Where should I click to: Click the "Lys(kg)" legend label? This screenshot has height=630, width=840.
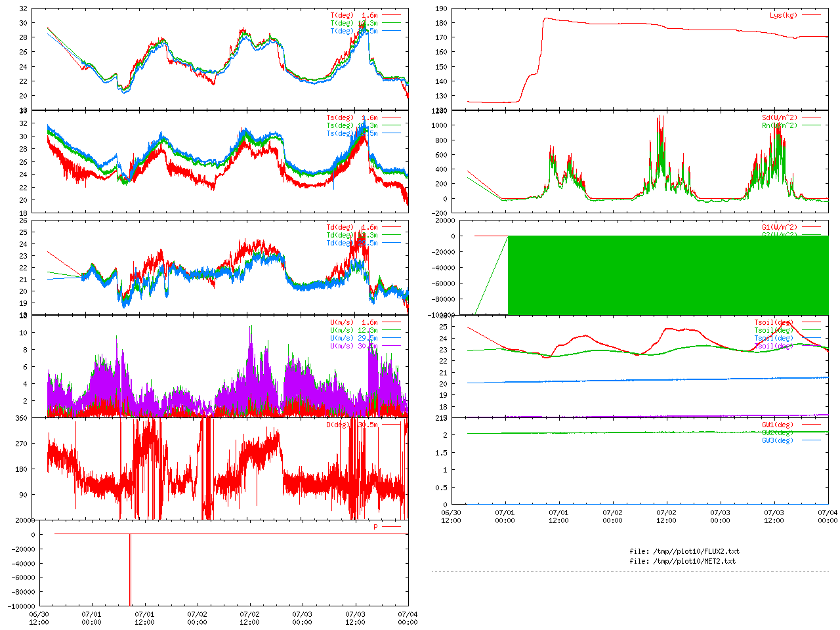[784, 15]
